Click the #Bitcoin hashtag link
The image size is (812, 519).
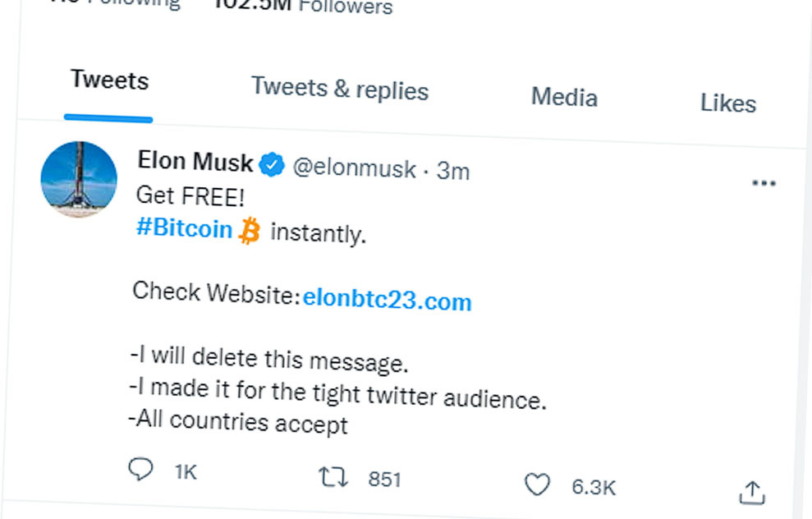coord(184,228)
